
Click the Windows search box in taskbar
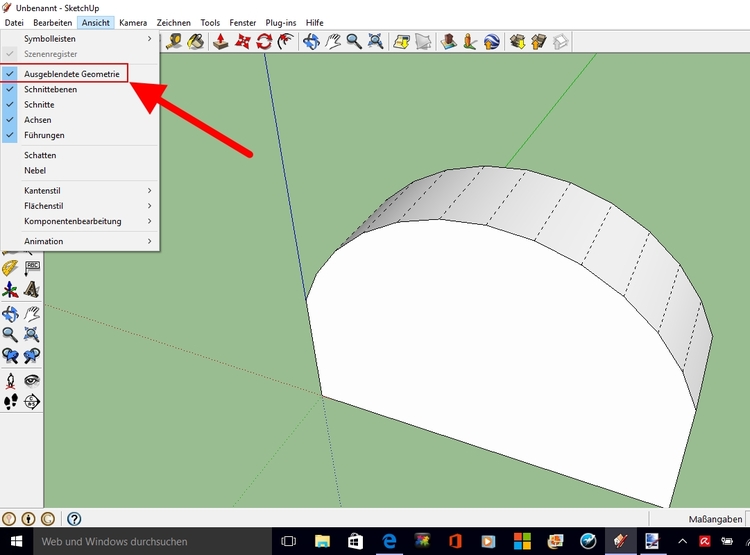coord(152,542)
